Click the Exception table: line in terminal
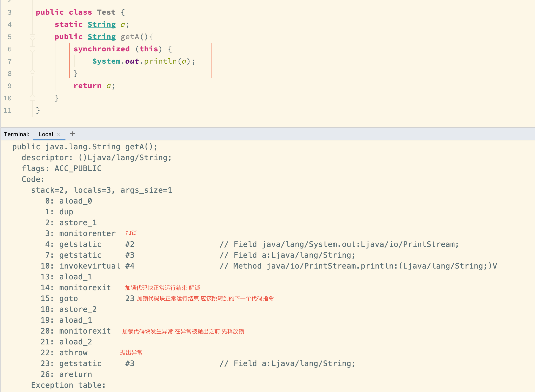 [x=68, y=385]
